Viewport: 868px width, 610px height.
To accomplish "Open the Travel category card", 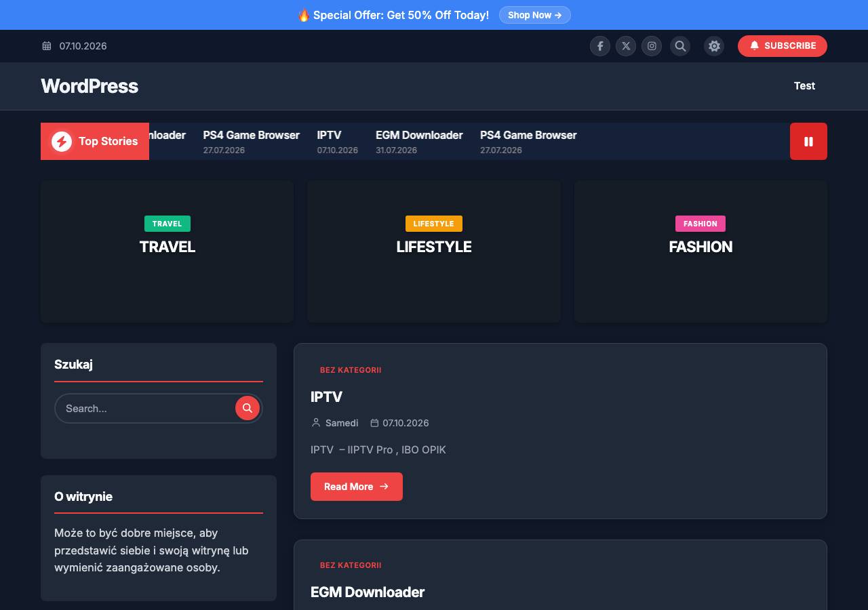I will (167, 251).
